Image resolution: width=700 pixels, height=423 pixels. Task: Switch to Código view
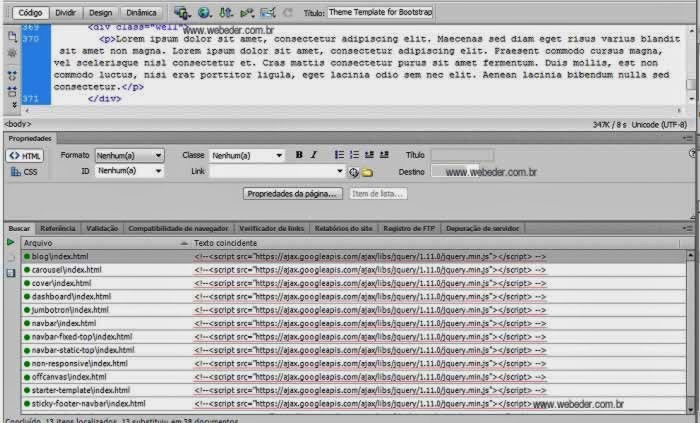pos(30,12)
